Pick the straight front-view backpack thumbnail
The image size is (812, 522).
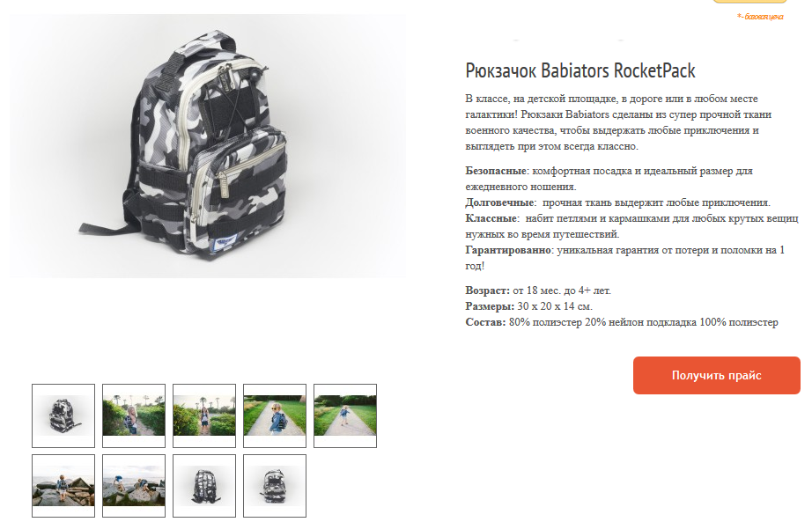[275, 486]
